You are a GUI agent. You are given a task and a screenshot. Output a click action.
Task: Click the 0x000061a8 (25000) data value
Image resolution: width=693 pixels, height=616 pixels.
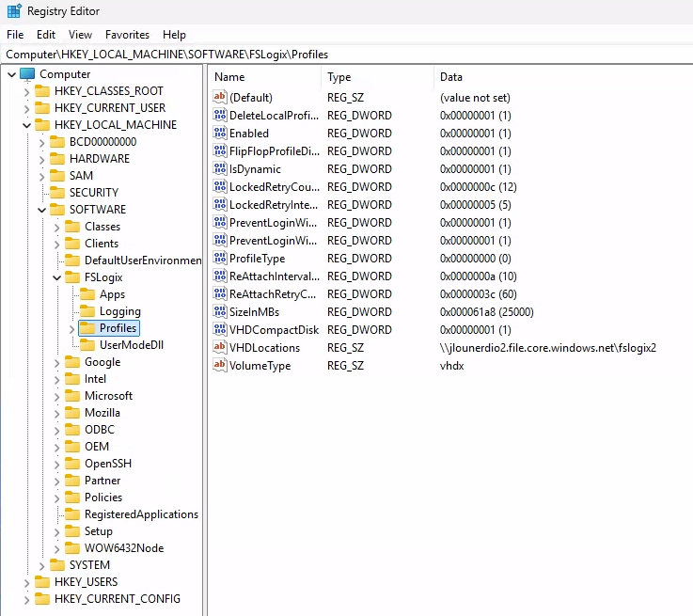[486, 312]
